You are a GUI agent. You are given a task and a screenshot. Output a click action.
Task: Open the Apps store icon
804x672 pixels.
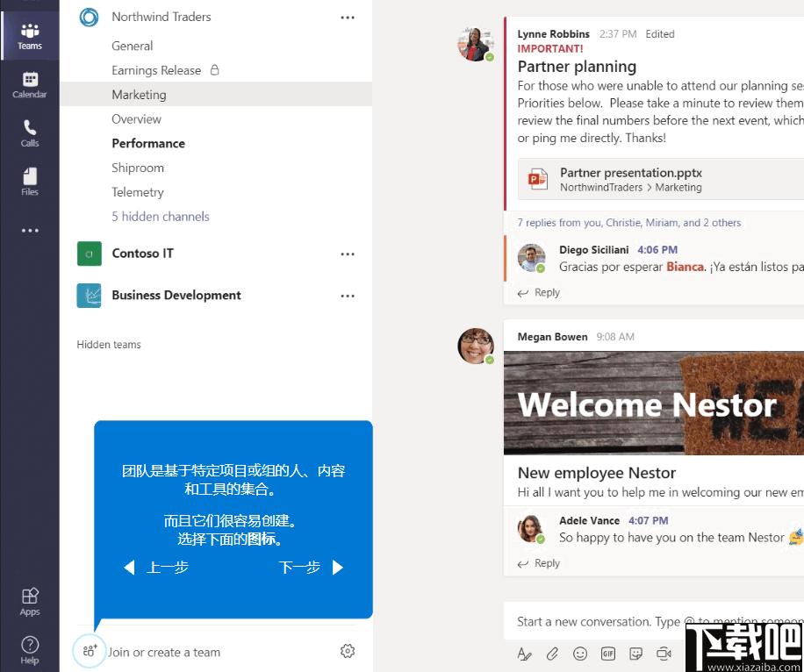coord(30,601)
